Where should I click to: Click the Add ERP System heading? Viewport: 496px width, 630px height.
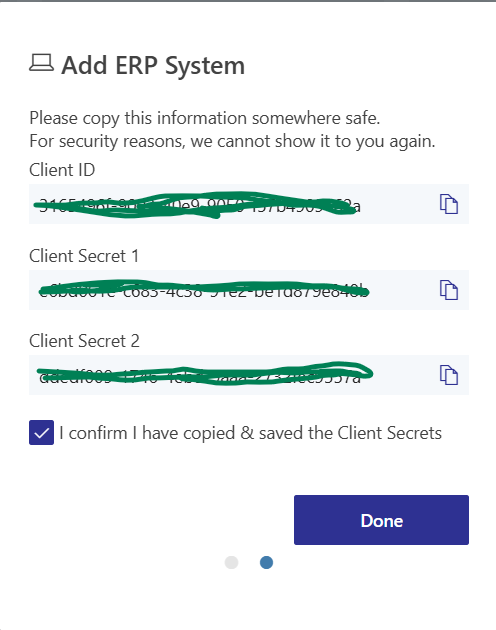153,65
